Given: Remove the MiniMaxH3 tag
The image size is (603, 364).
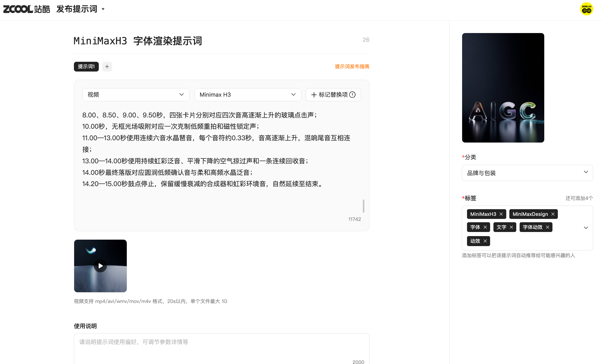Looking at the screenshot, I should tap(501, 214).
